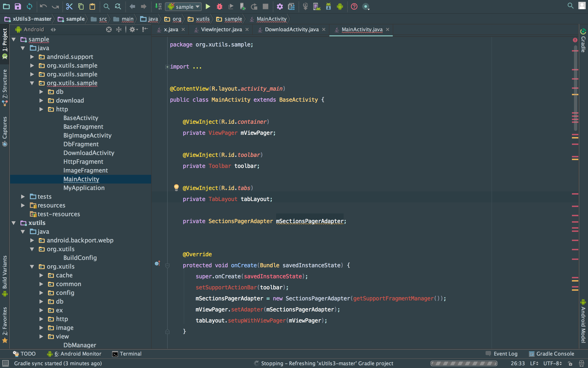588x368 pixels.
Task: Open the Android project view selector
Action: pyautogui.click(x=36, y=29)
